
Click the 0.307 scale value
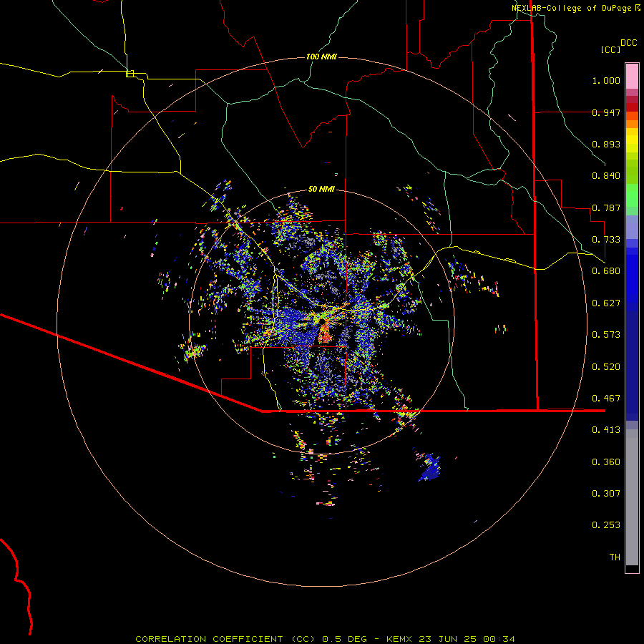606,494
